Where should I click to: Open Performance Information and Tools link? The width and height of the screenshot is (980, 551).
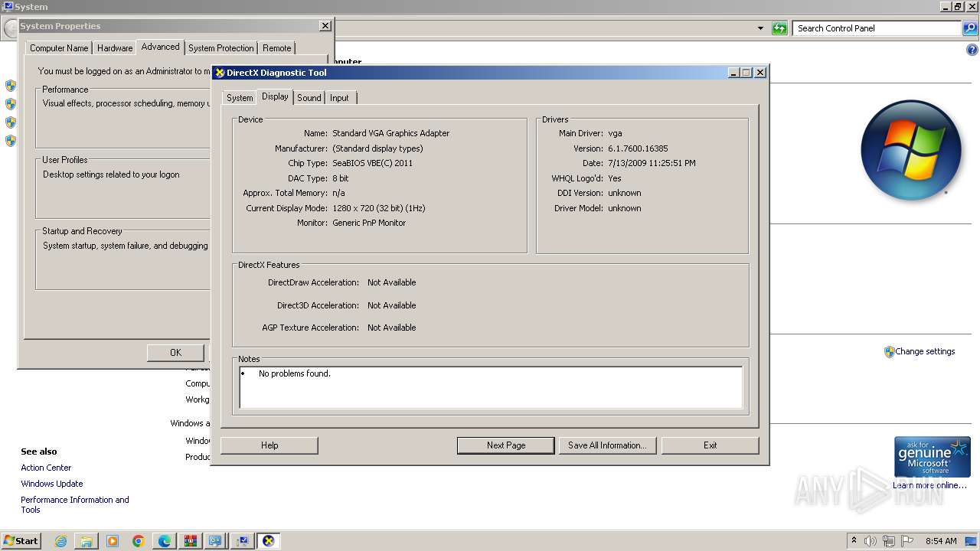click(x=75, y=504)
